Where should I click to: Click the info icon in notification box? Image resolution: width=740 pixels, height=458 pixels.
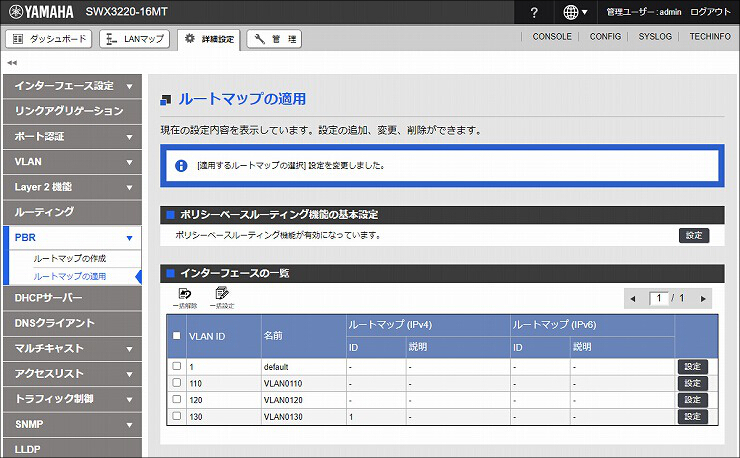[181, 166]
